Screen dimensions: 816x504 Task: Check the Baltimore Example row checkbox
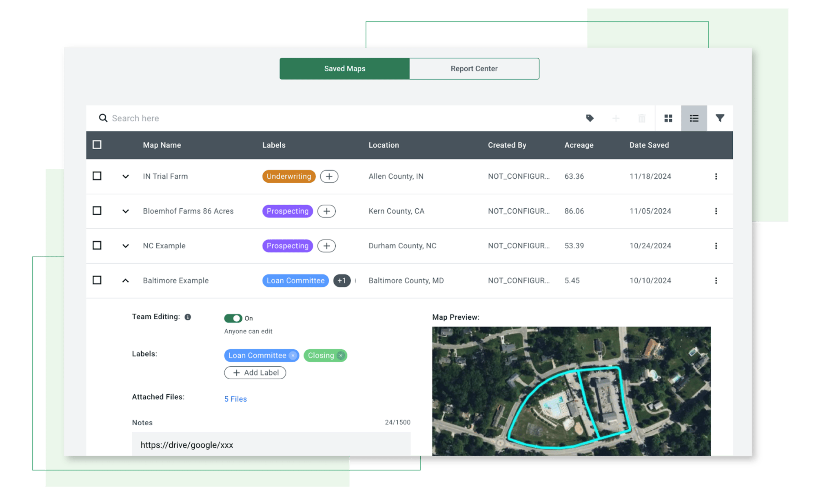coord(98,280)
